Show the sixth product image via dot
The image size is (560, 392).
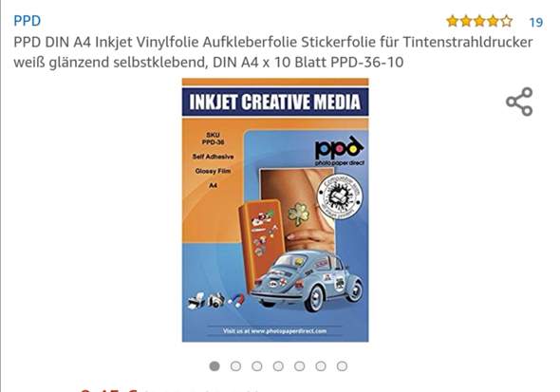pyautogui.click(x=321, y=366)
